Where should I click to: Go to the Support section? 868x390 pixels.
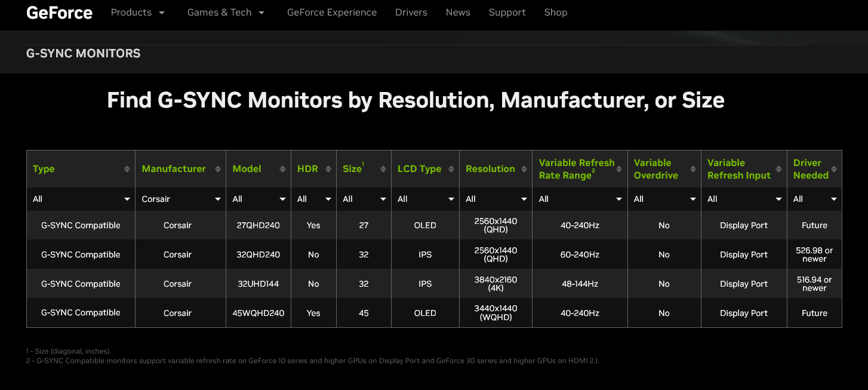tap(507, 12)
